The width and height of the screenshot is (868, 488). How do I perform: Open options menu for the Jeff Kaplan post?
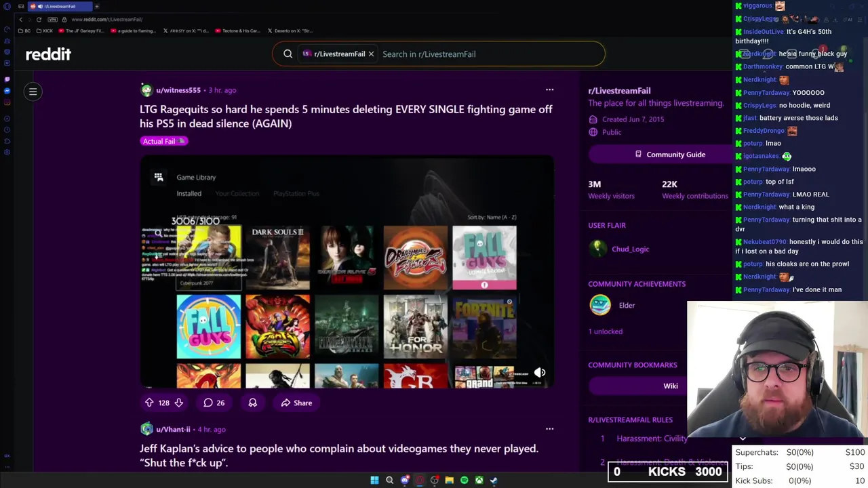point(550,428)
